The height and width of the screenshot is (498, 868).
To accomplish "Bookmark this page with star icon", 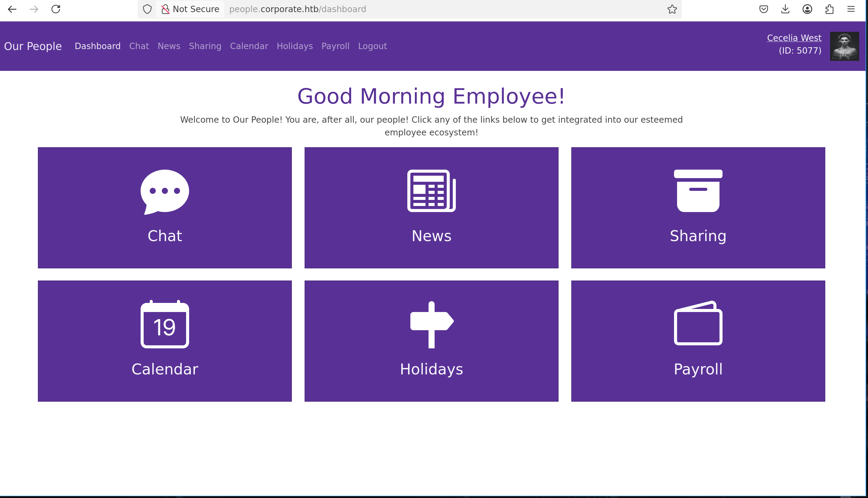I will click(672, 9).
